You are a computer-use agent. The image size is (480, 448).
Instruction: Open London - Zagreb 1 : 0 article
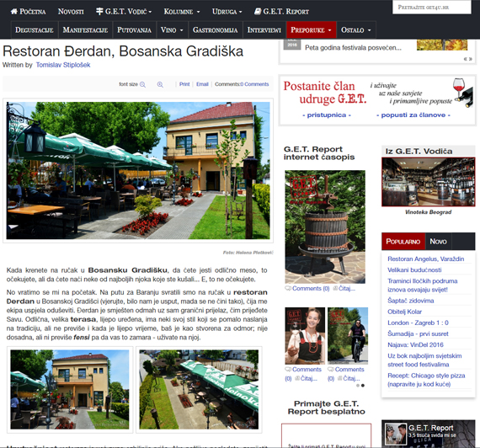coord(418,323)
